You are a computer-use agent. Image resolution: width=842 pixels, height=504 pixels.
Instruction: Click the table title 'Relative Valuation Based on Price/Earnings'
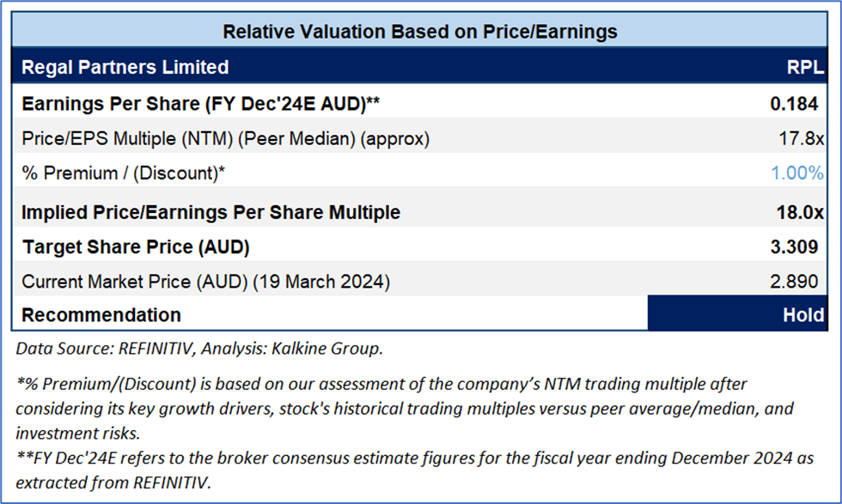tap(419, 32)
